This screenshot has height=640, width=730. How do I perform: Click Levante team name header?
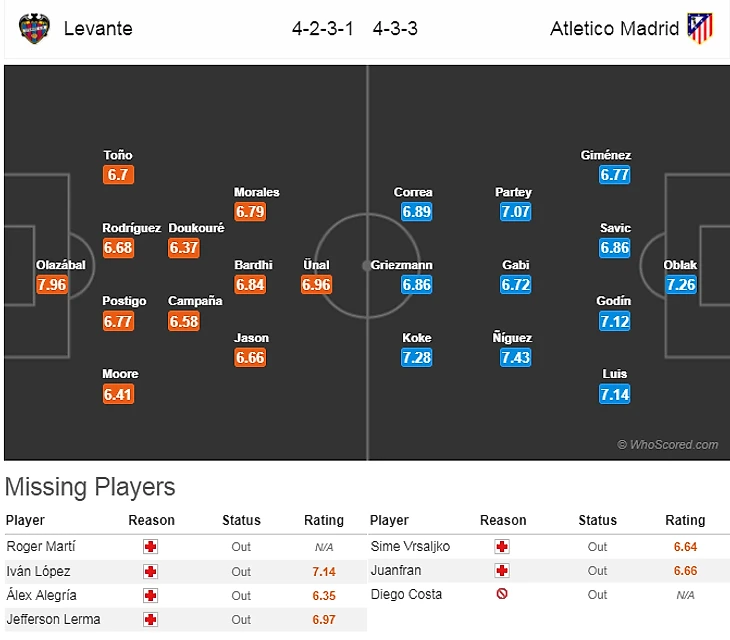click(98, 28)
